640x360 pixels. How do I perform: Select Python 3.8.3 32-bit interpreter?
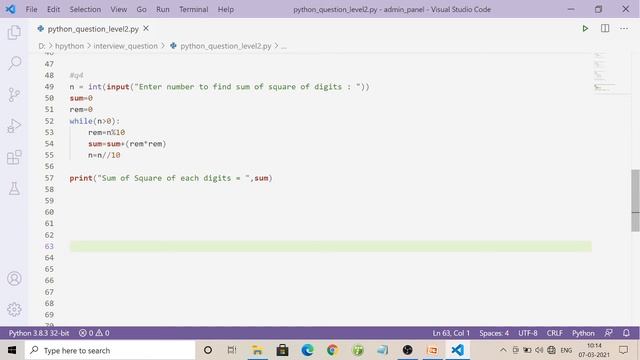click(39, 333)
